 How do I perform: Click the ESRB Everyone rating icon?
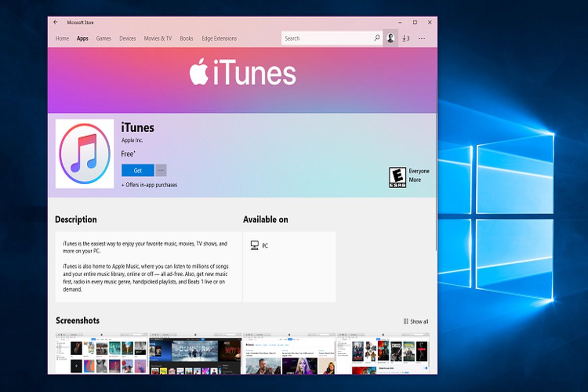click(397, 177)
